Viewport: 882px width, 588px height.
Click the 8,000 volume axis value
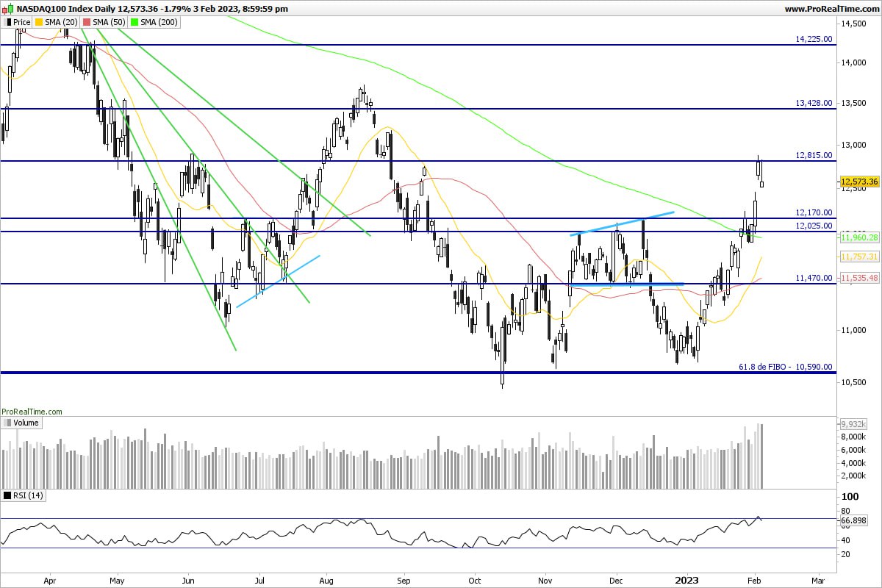point(854,437)
